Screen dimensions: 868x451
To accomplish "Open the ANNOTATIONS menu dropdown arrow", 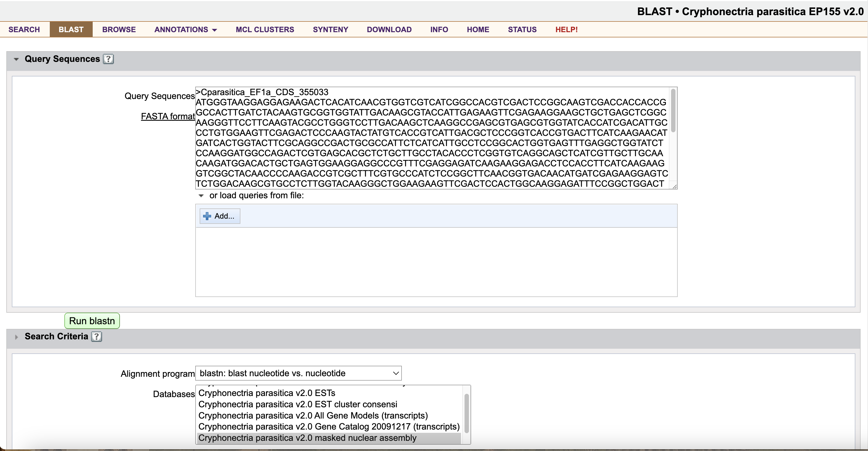I will click(x=215, y=30).
